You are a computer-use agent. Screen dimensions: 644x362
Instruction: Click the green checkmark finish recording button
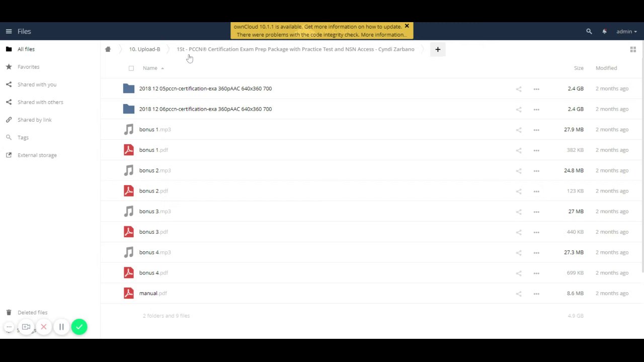coord(79,327)
